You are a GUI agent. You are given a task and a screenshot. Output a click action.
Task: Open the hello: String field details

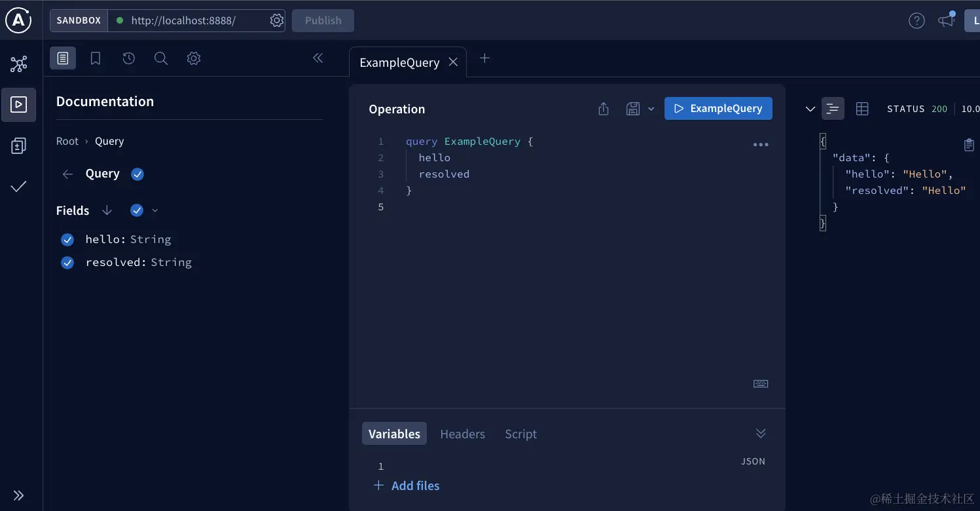[x=128, y=239]
